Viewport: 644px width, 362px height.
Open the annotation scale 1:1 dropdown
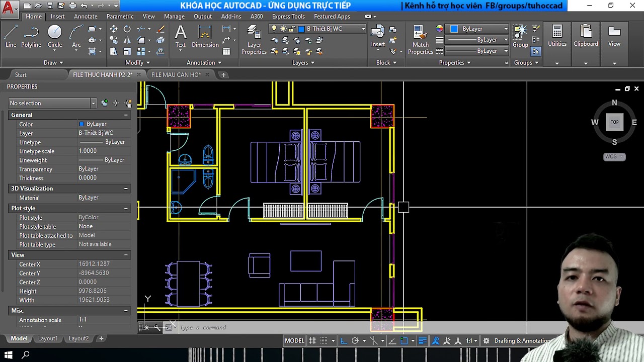click(x=471, y=340)
